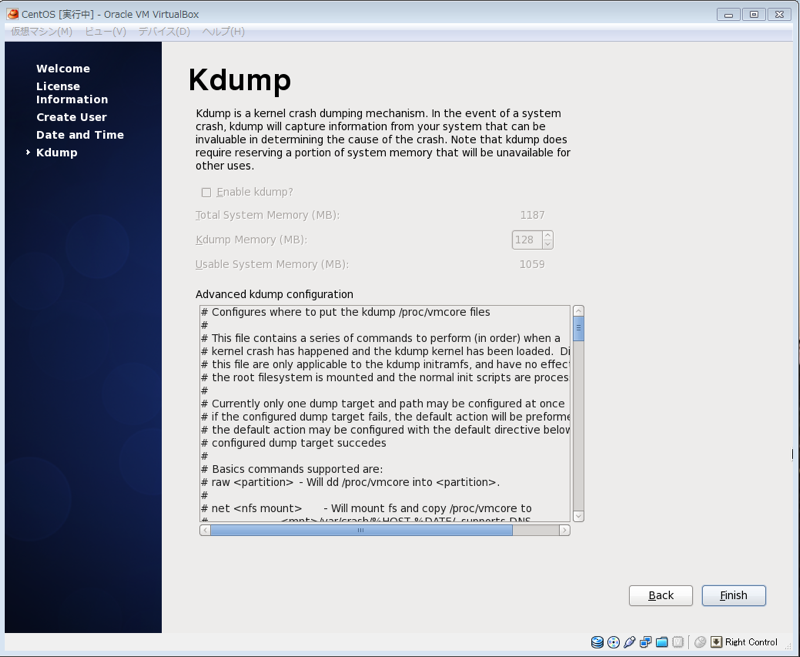
Task: Click the "Basics commands supported are:" line
Action: tap(292, 469)
